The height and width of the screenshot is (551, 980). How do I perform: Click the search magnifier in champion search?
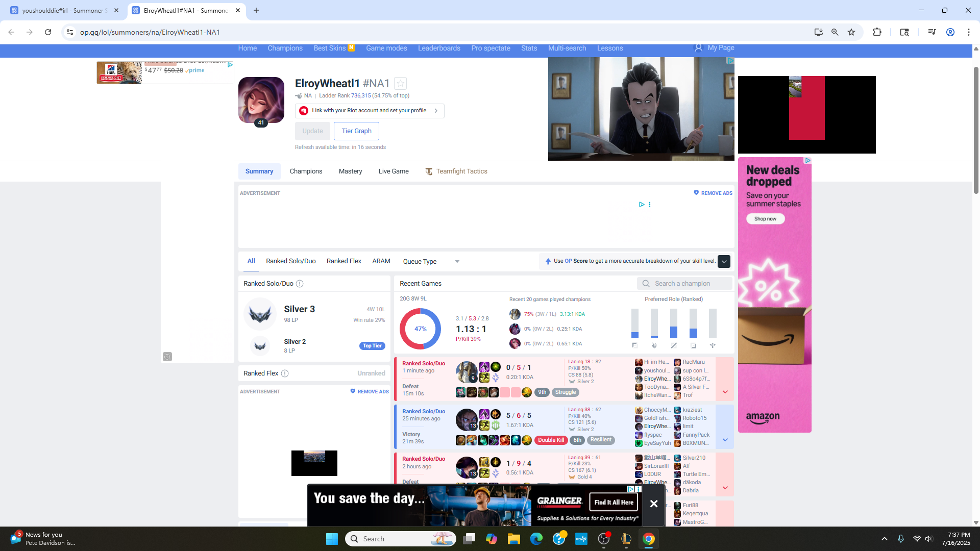(646, 284)
